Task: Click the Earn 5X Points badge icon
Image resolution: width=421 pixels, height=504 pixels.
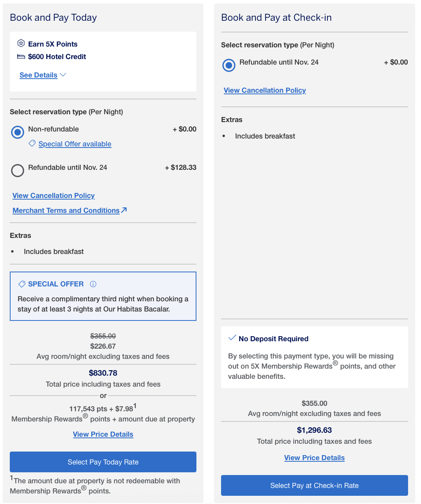Action: click(21, 43)
